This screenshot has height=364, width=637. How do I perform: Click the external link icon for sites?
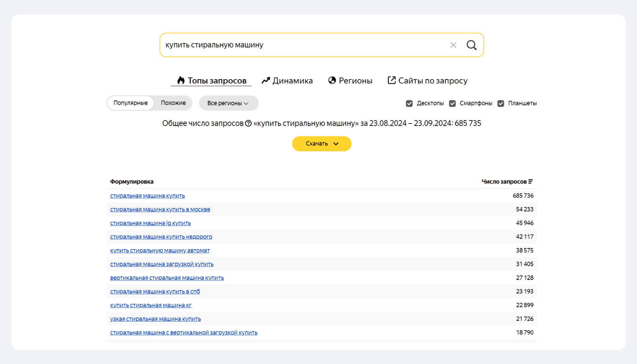click(392, 80)
